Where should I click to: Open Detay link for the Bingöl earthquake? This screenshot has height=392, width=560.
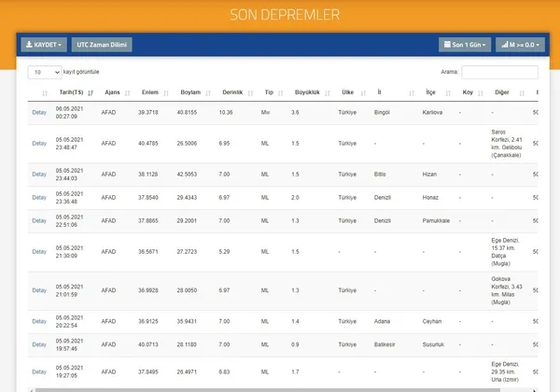(x=39, y=112)
